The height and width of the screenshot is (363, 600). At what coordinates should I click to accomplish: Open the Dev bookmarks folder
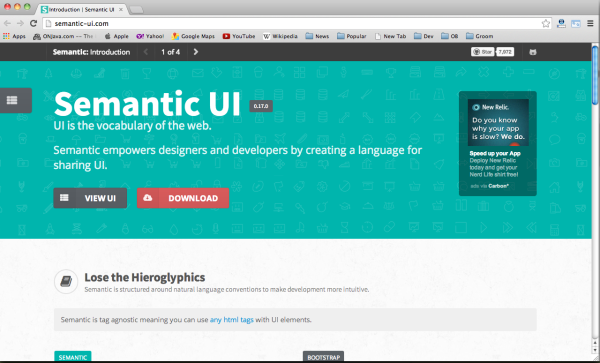424,36
